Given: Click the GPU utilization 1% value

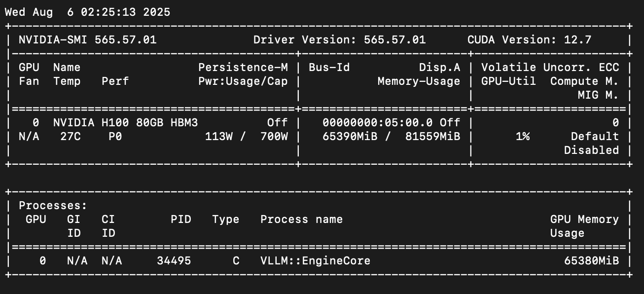Looking at the screenshot, I should point(522,136).
